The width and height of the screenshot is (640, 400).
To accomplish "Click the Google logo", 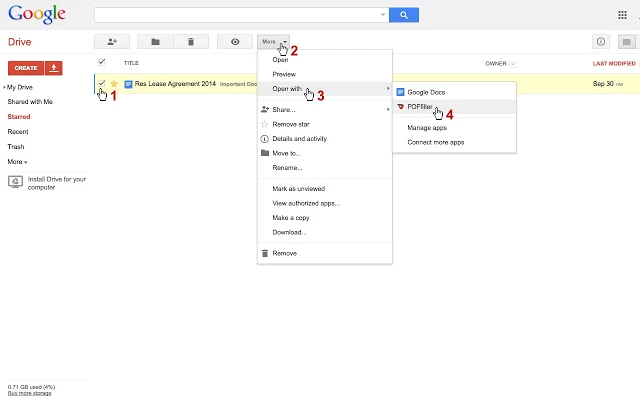I will [37, 14].
